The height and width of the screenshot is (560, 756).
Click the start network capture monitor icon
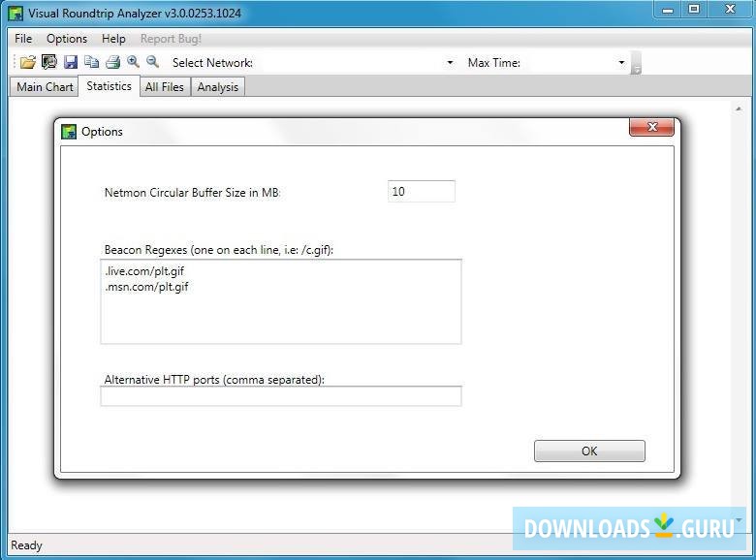pyautogui.click(x=49, y=62)
